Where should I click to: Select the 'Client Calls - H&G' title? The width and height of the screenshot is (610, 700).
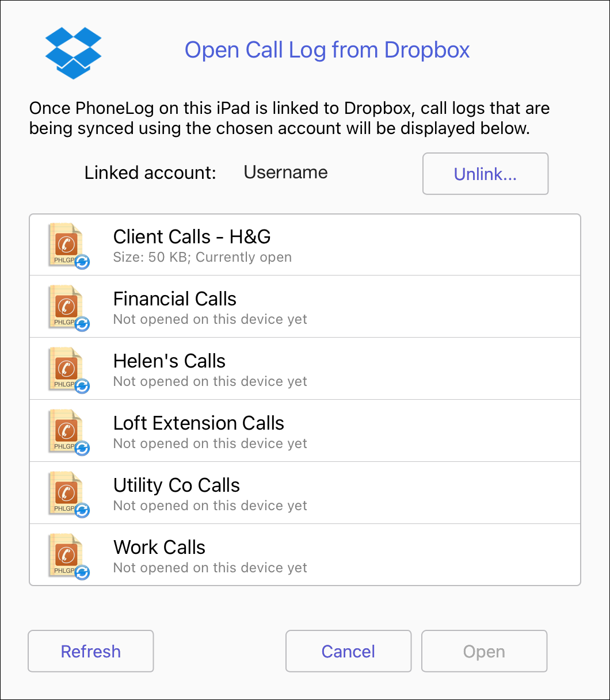192,236
